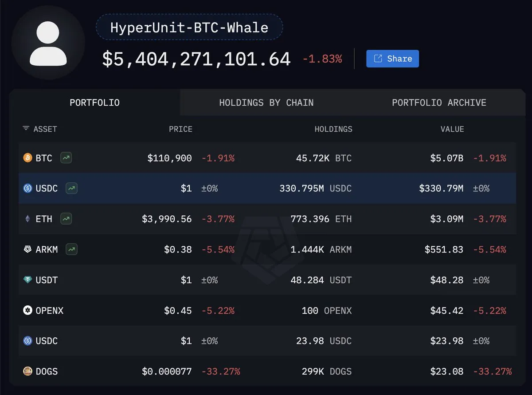532x395 pixels.
Task: Click the Tether USDT logo
Action: click(27, 280)
